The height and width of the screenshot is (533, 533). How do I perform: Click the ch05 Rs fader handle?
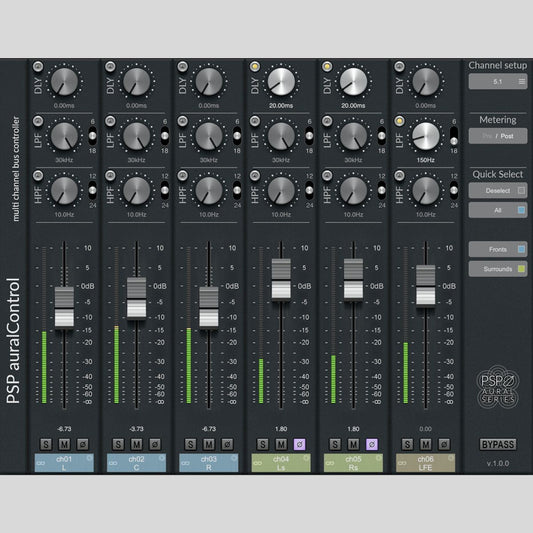(x=354, y=279)
